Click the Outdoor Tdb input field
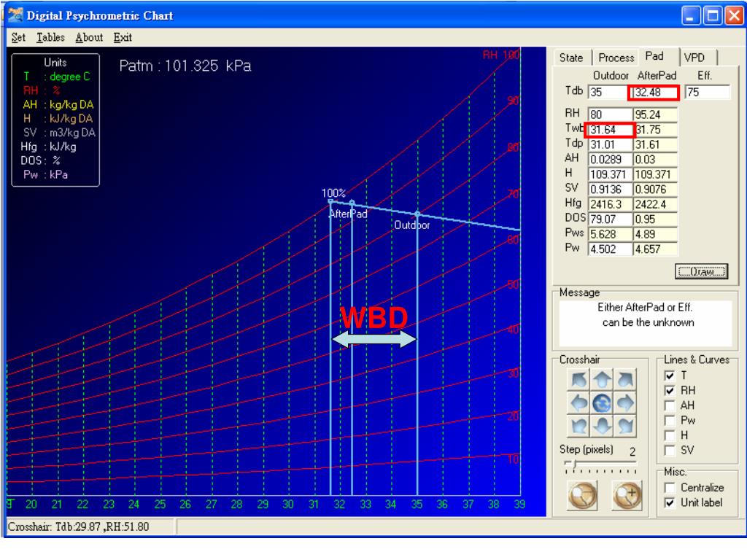Screen dimensions: 747x560 [x=608, y=93]
